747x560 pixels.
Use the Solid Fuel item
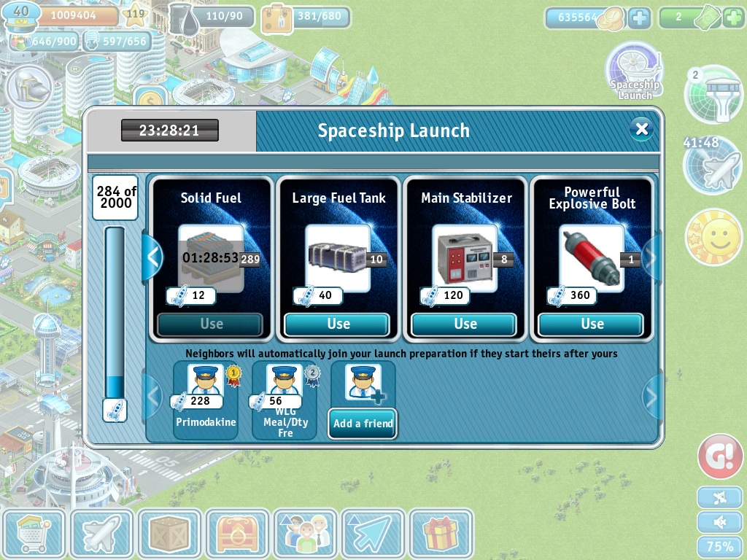coord(211,324)
